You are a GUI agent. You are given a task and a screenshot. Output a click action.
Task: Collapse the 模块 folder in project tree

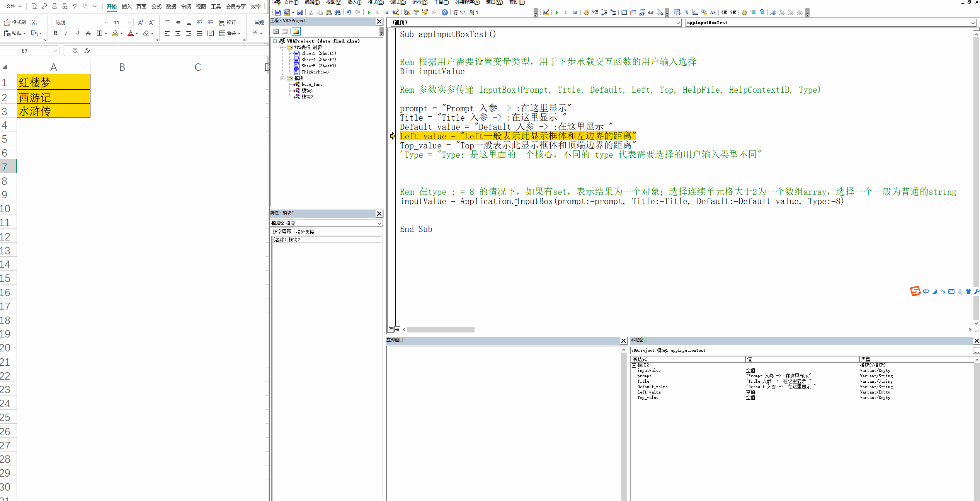[282, 78]
